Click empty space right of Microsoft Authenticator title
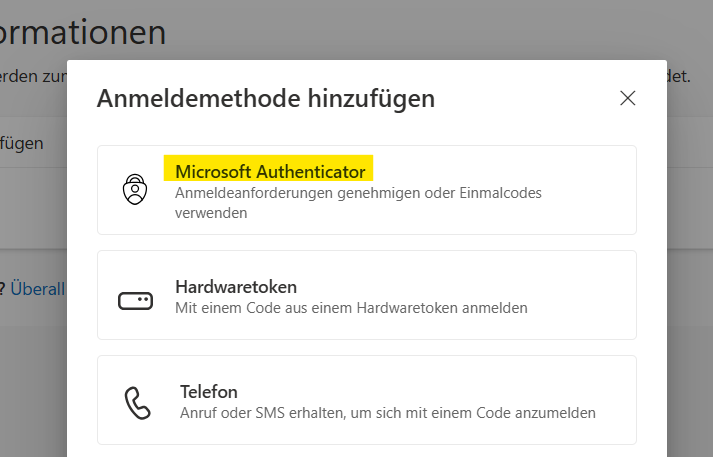The height and width of the screenshot is (457, 713). tap(500, 172)
